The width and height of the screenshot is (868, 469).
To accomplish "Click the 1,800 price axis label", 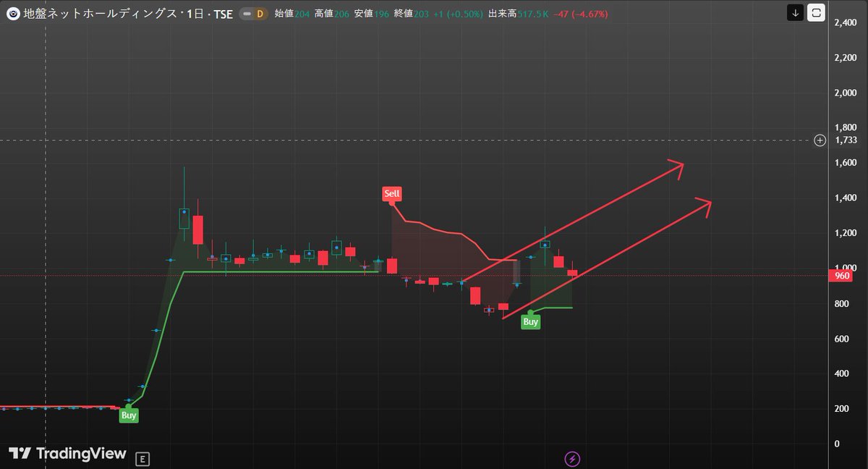I will [x=846, y=128].
